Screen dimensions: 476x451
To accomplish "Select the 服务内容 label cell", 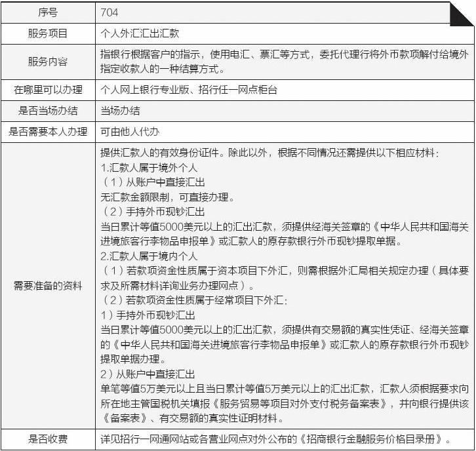I will 47,61.
